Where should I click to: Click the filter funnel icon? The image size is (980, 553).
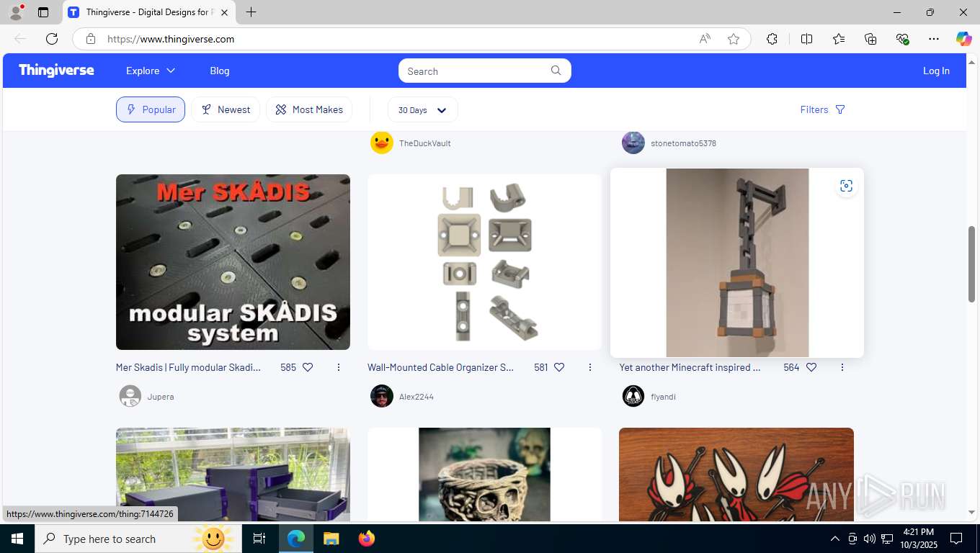pyautogui.click(x=840, y=109)
